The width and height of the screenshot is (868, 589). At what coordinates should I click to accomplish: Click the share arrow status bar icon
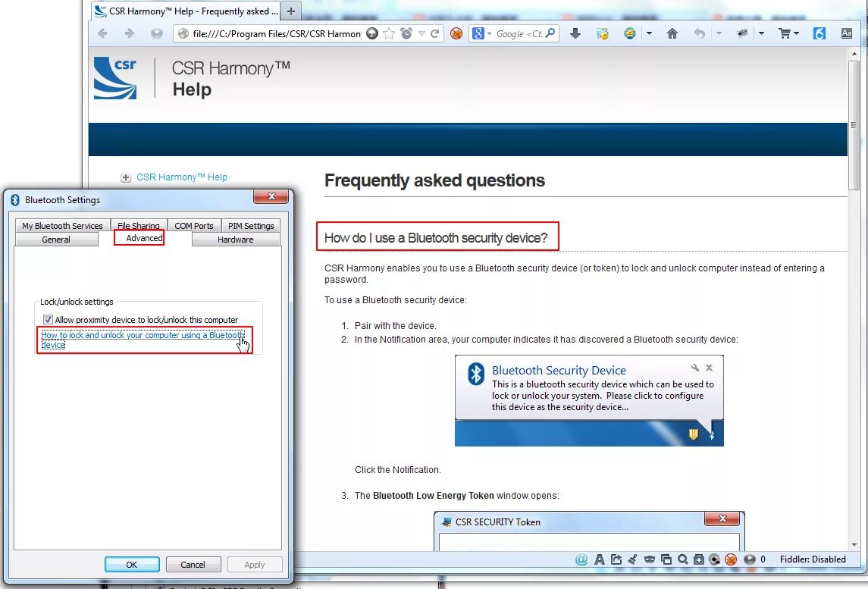[x=616, y=559]
